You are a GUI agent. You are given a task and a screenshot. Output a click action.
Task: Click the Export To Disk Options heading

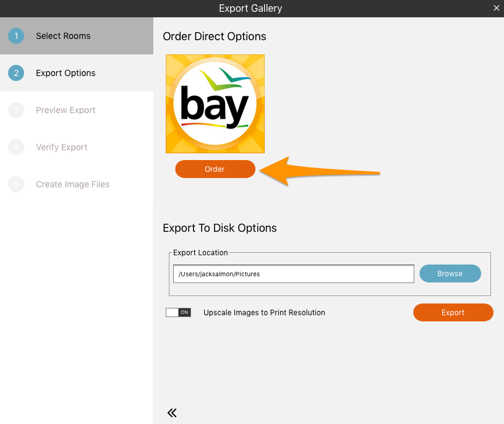coord(220,228)
